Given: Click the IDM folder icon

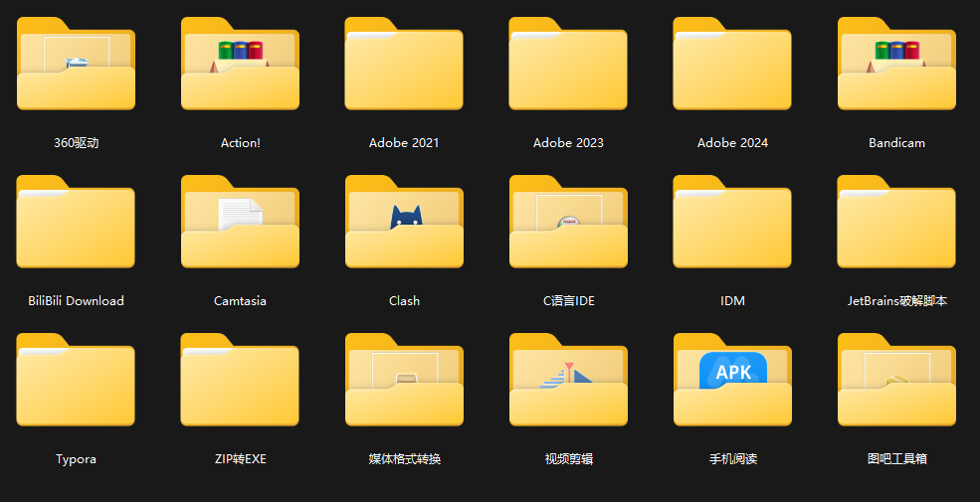Looking at the screenshot, I should 732,224.
